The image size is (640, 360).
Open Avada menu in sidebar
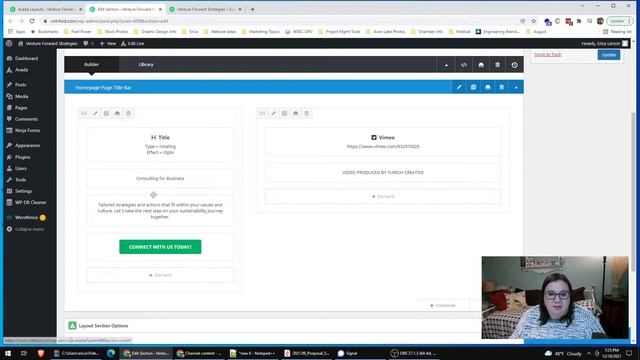coord(21,70)
